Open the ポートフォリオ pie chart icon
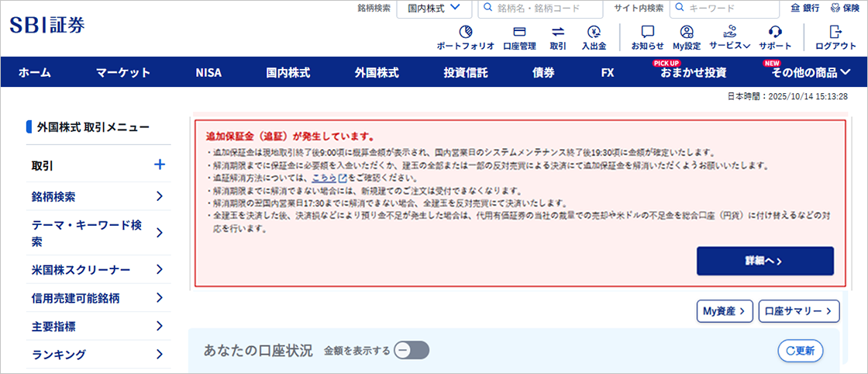868x374 pixels. [x=465, y=32]
